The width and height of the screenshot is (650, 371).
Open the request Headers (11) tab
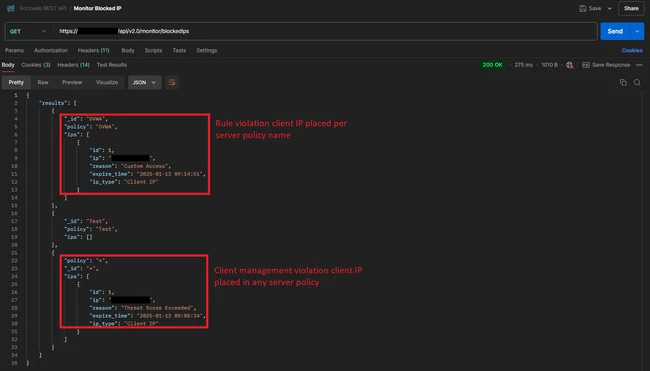pos(94,50)
